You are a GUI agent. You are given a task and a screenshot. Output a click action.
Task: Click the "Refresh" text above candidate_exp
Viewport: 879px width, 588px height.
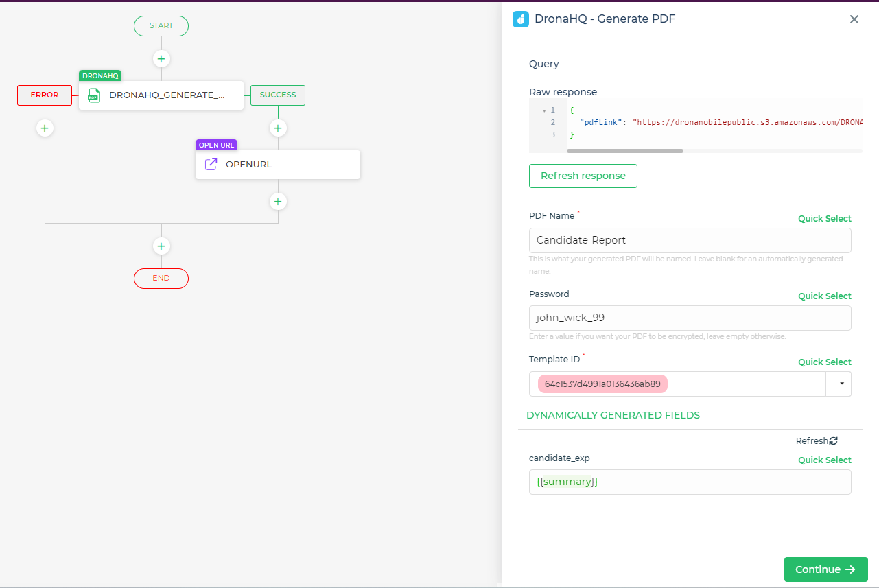[x=812, y=441]
